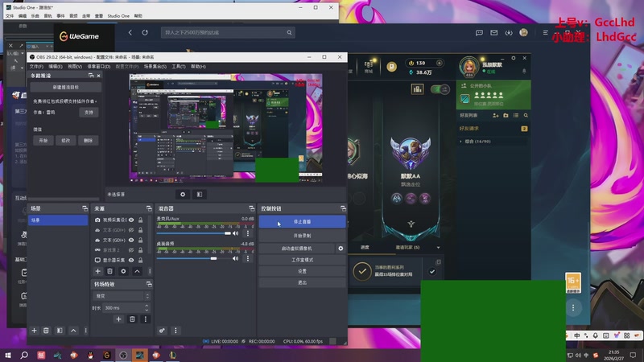The image size is (644, 362).
Task: Show the first hidden 文本 (GDI+) source
Action: [x=131, y=230]
